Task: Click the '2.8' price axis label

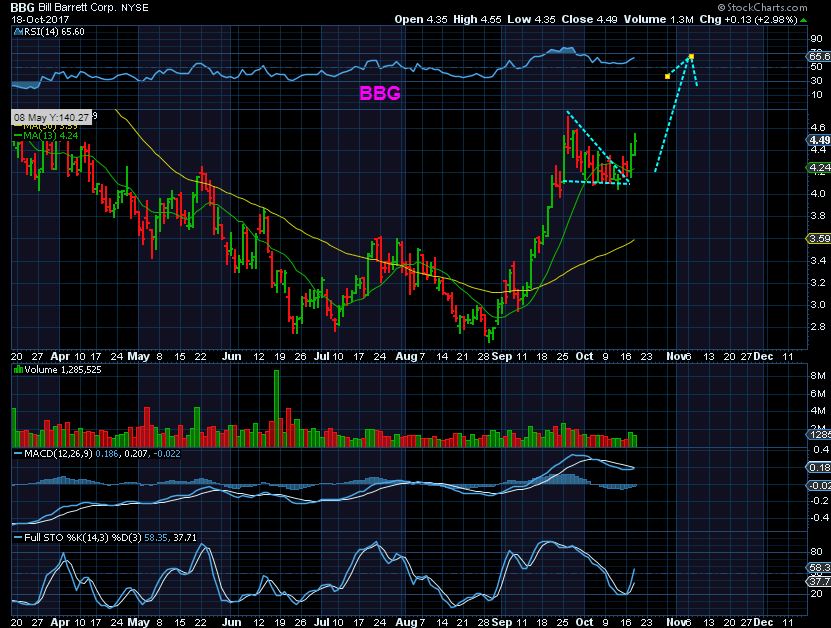Action: coord(818,326)
